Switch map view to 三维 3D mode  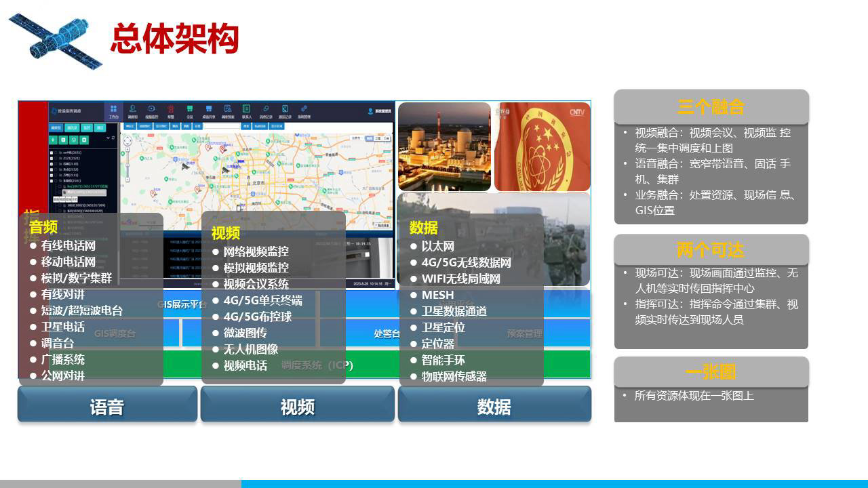point(388,138)
